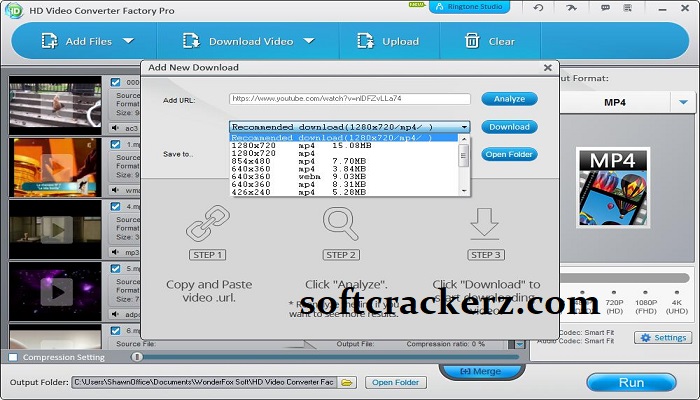700x400 pixels.
Task: Toggle checkbox next to 6.m file
Action: 116,330
